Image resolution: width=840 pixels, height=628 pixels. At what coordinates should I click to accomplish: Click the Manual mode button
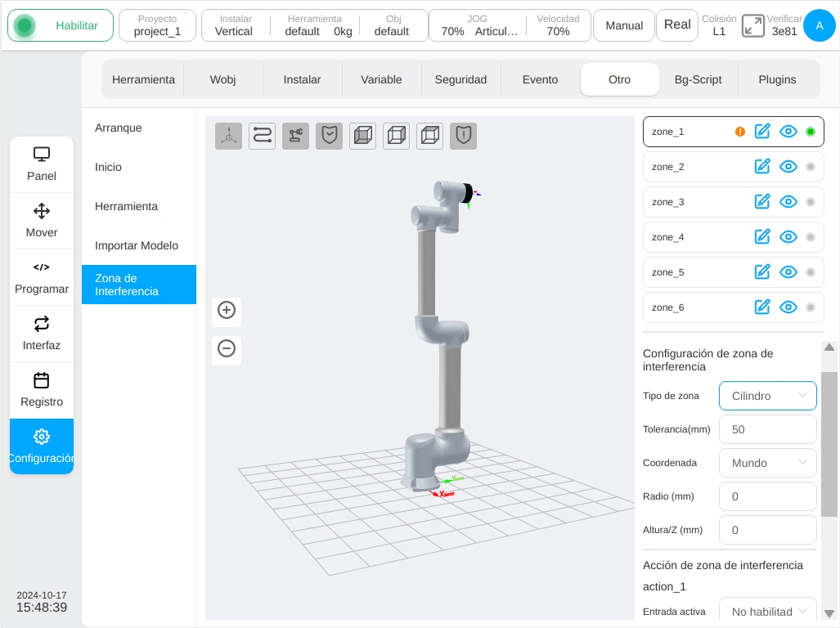[x=624, y=25]
